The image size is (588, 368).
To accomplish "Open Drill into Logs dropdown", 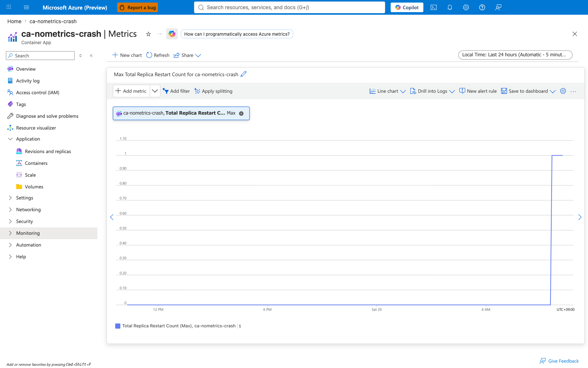I will click(x=433, y=91).
